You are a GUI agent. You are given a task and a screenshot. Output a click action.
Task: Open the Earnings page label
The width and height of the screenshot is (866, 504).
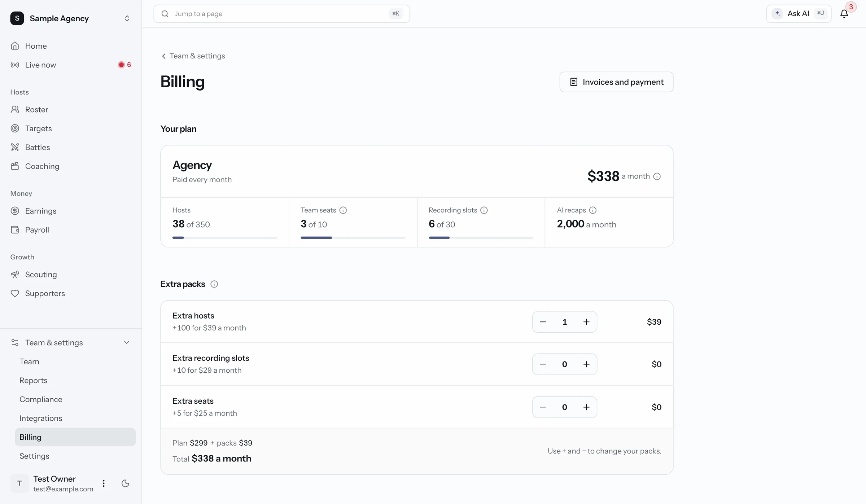[41, 211]
